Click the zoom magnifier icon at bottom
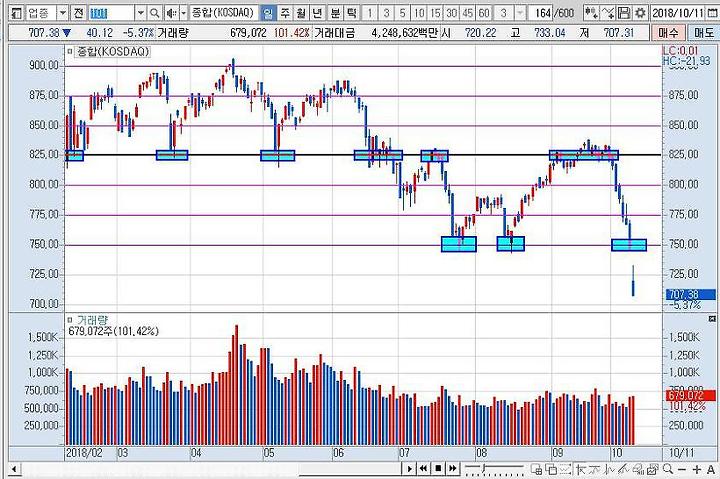Image resolution: width=720 pixels, height=479 pixels. (668, 469)
